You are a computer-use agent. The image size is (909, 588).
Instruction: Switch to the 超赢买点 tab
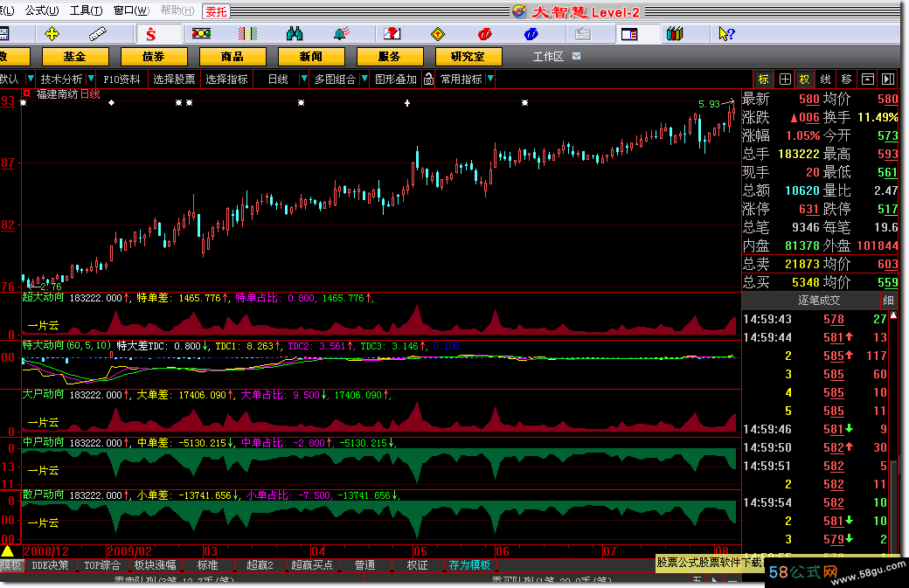(312, 564)
